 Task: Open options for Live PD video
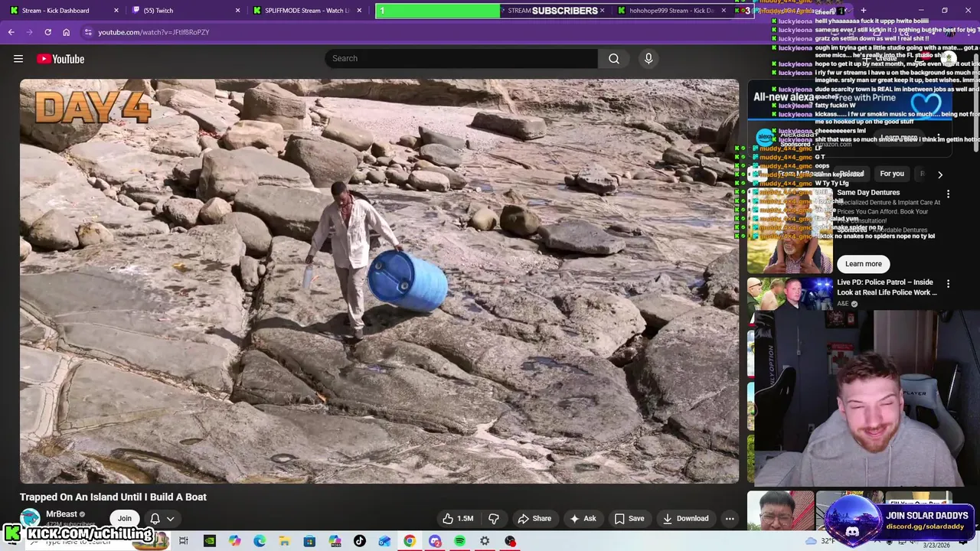[948, 283]
